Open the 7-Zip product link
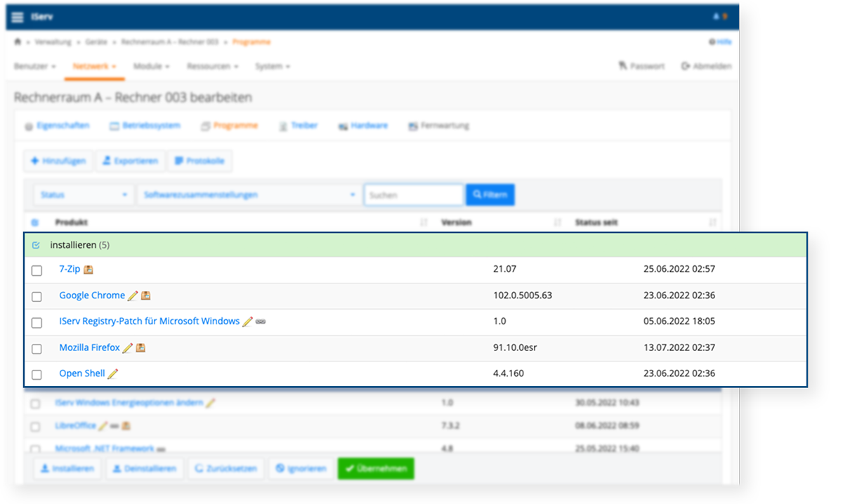Image resolution: width=843 pixels, height=504 pixels. tap(70, 270)
